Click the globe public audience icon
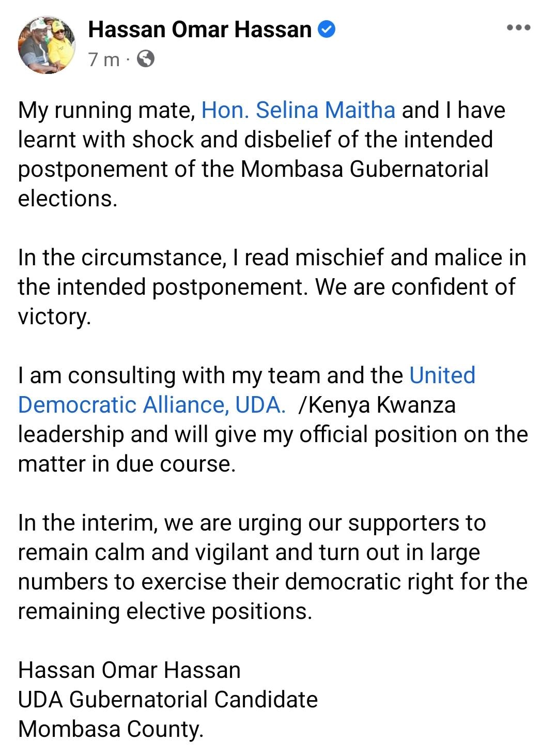 [x=146, y=59]
